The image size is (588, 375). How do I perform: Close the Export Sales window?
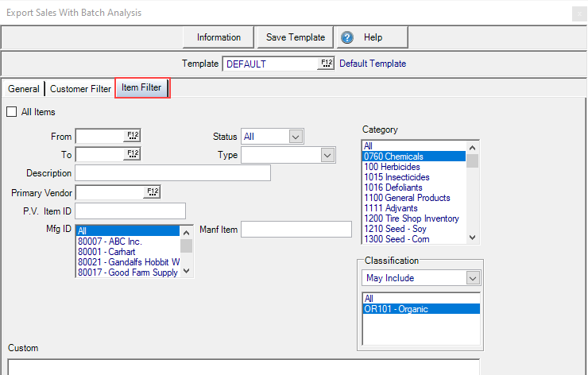pos(578,14)
